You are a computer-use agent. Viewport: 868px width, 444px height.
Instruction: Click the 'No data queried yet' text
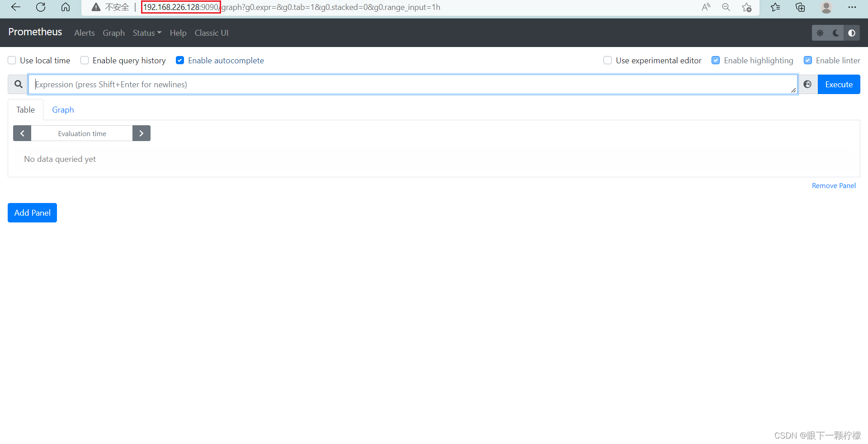pyautogui.click(x=60, y=159)
